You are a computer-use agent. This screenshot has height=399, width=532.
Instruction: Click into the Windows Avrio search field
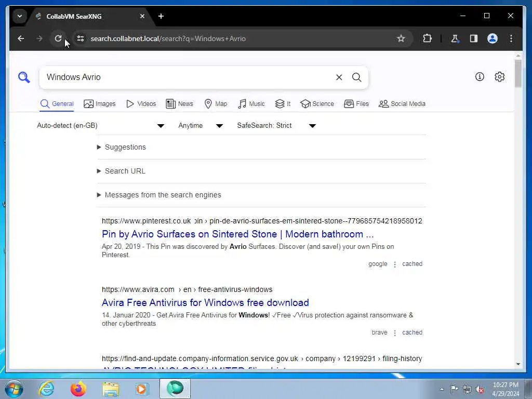[x=187, y=77]
